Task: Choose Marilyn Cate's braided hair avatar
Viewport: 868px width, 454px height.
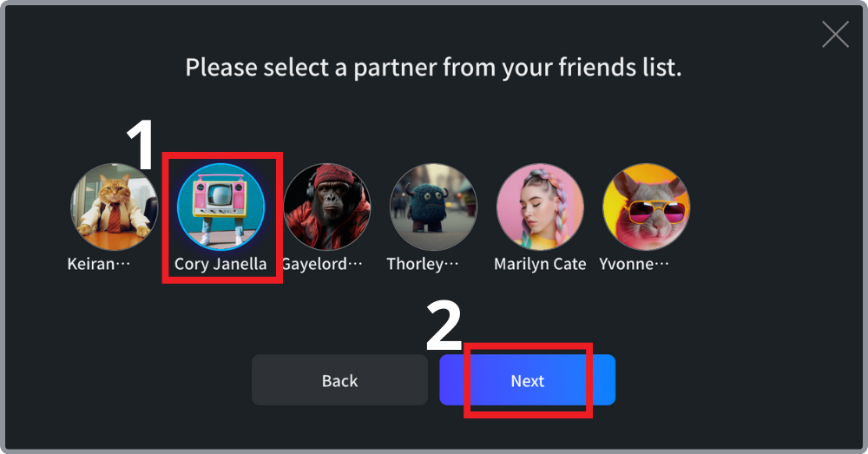Action: pyautogui.click(x=540, y=207)
